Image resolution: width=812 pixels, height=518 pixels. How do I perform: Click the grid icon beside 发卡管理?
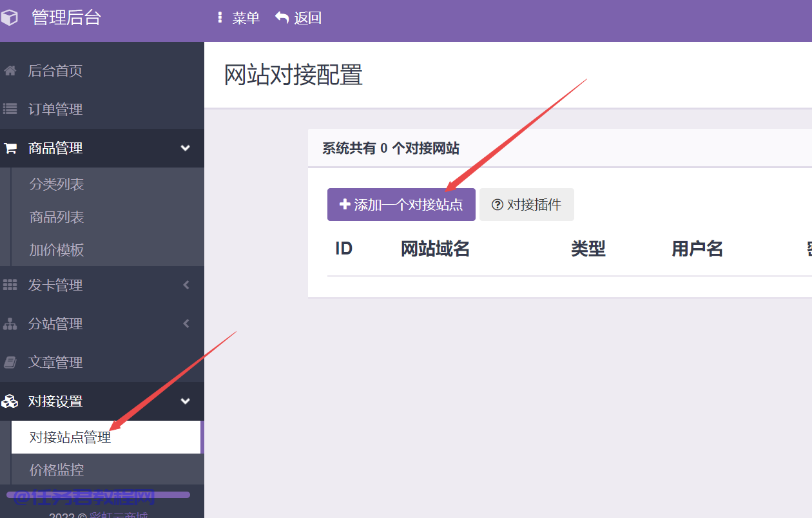[x=10, y=285]
